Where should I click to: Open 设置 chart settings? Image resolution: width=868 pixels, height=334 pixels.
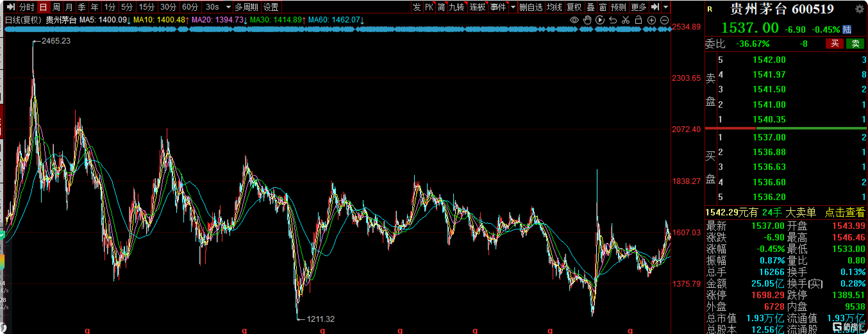pyautogui.click(x=271, y=7)
